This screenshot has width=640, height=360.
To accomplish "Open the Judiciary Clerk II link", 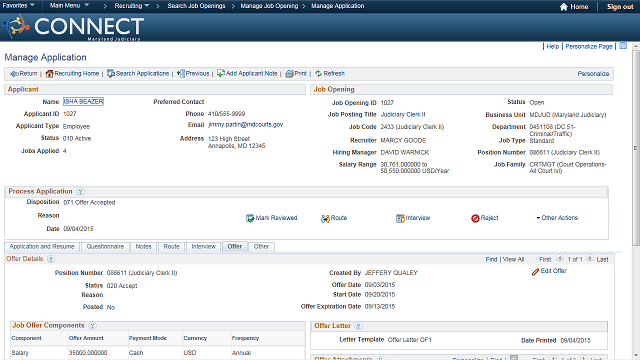I will click(403, 115).
